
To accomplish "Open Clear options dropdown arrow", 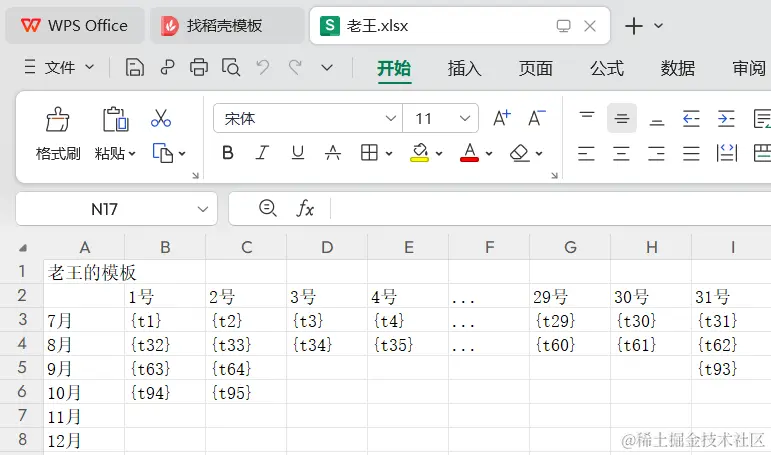I will pos(539,153).
